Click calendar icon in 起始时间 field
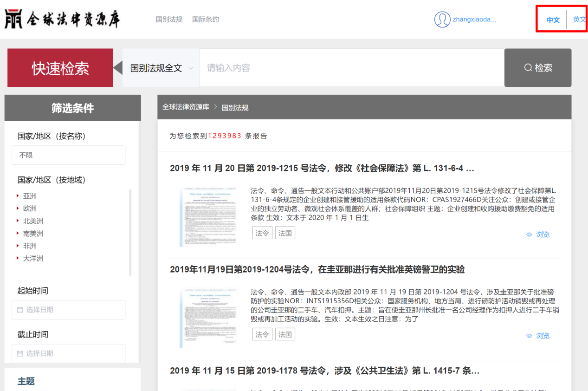This screenshot has height=391, width=588. (20, 310)
